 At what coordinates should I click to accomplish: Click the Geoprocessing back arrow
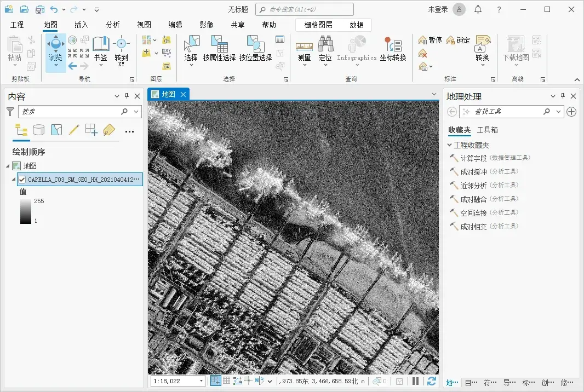(x=452, y=111)
